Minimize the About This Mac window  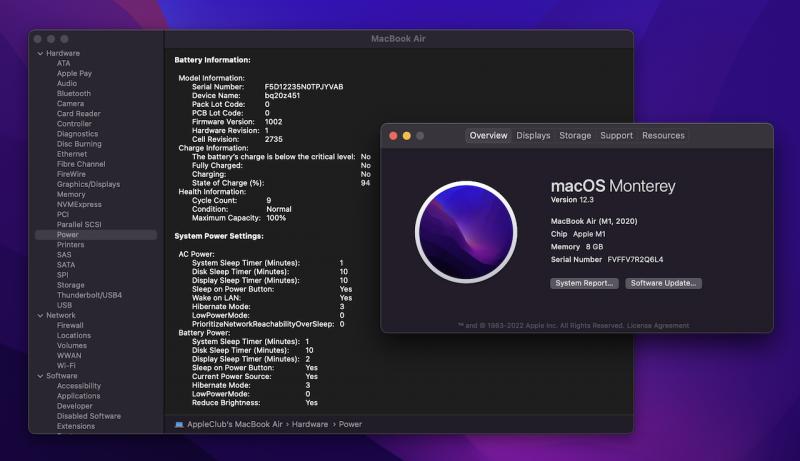tap(407, 136)
